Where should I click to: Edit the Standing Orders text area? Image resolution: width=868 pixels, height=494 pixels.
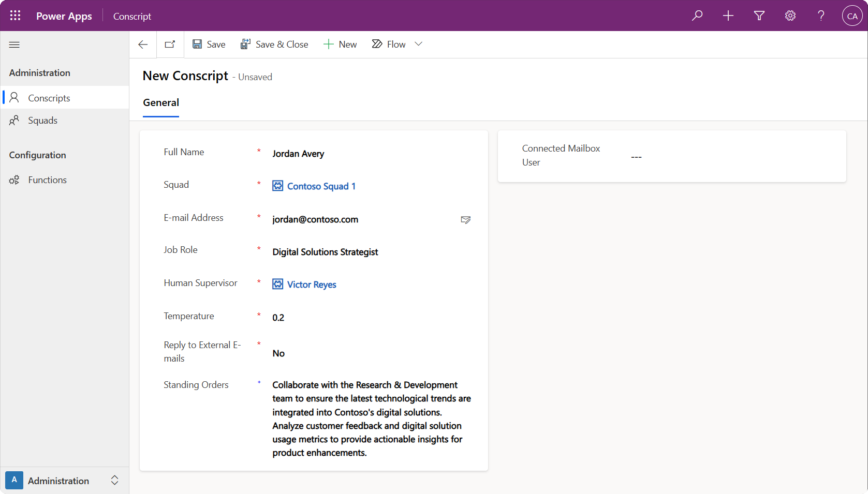click(372, 419)
